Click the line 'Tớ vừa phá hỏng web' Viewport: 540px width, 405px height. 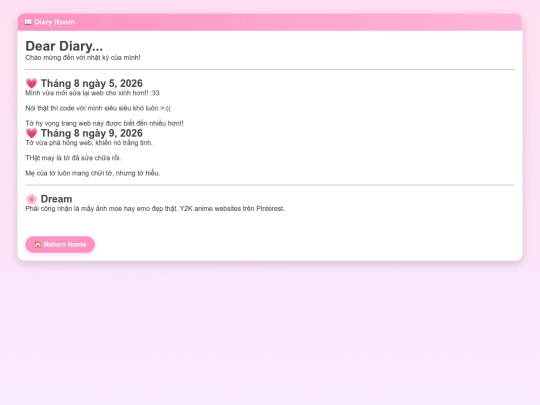89,143
